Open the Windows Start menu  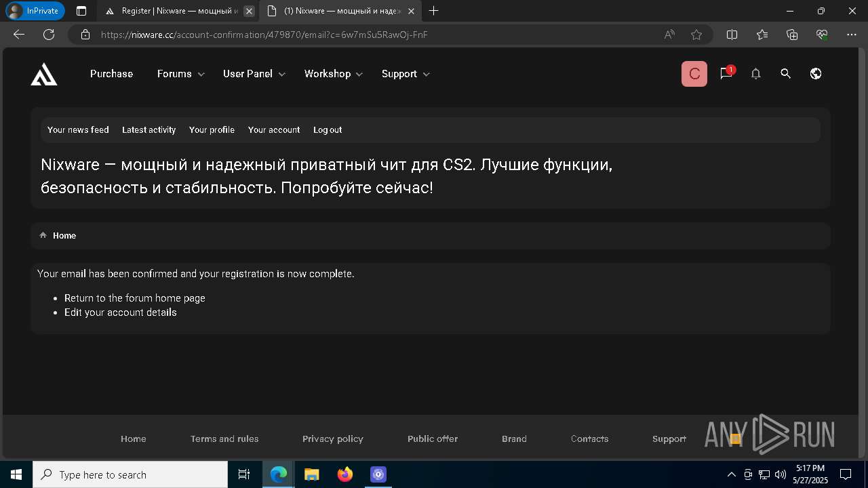16,474
